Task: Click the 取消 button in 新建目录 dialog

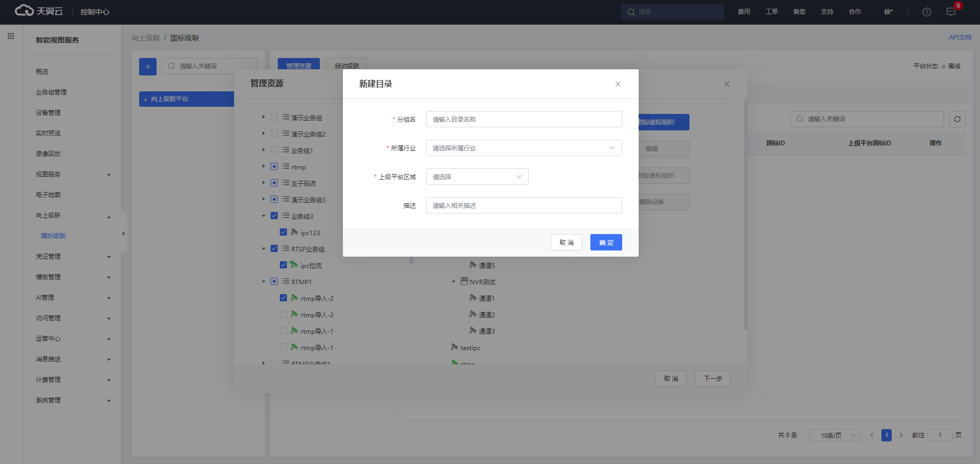Action: point(566,242)
